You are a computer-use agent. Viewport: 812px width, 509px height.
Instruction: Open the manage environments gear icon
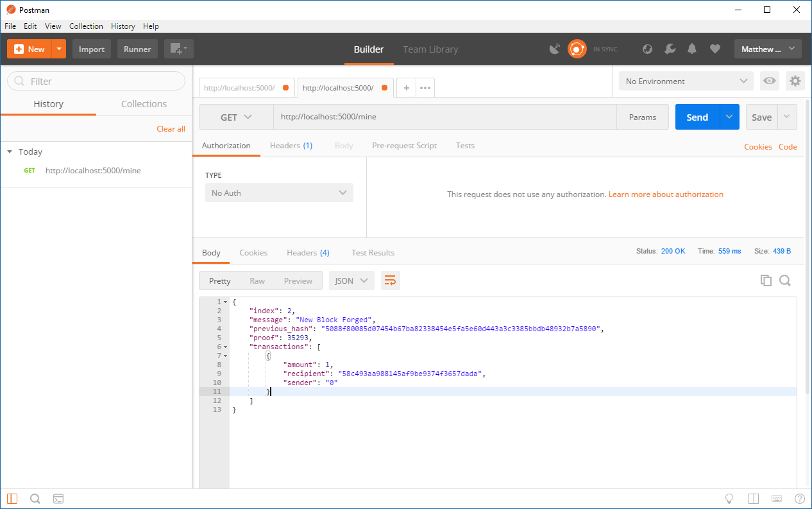click(x=795, y=81)
